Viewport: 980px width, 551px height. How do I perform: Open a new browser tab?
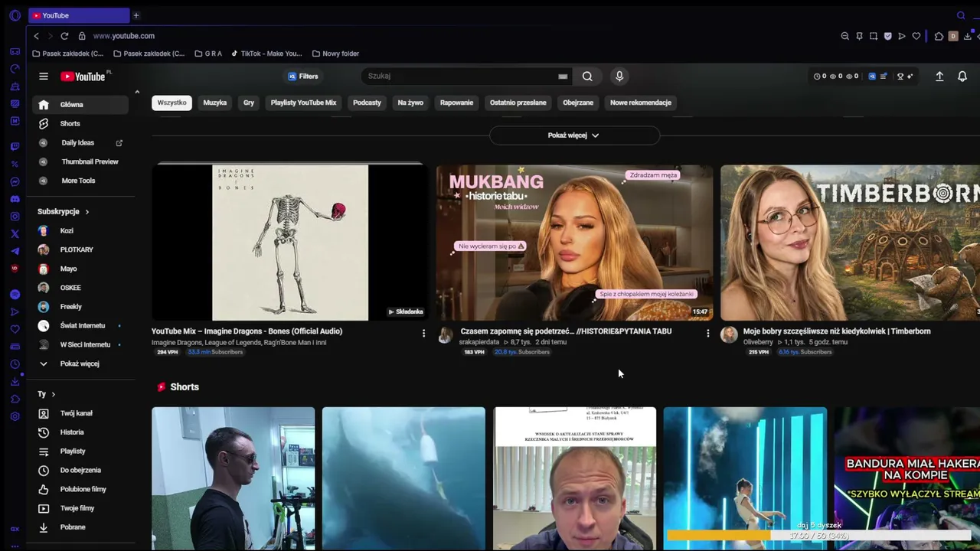pos(136,15)
